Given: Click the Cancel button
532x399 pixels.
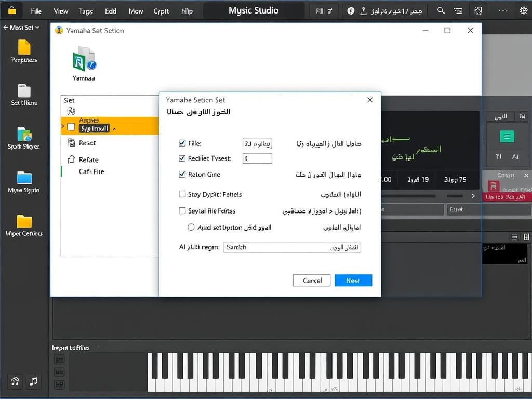Looking at the screenshot, I should [x=312, y=280].
